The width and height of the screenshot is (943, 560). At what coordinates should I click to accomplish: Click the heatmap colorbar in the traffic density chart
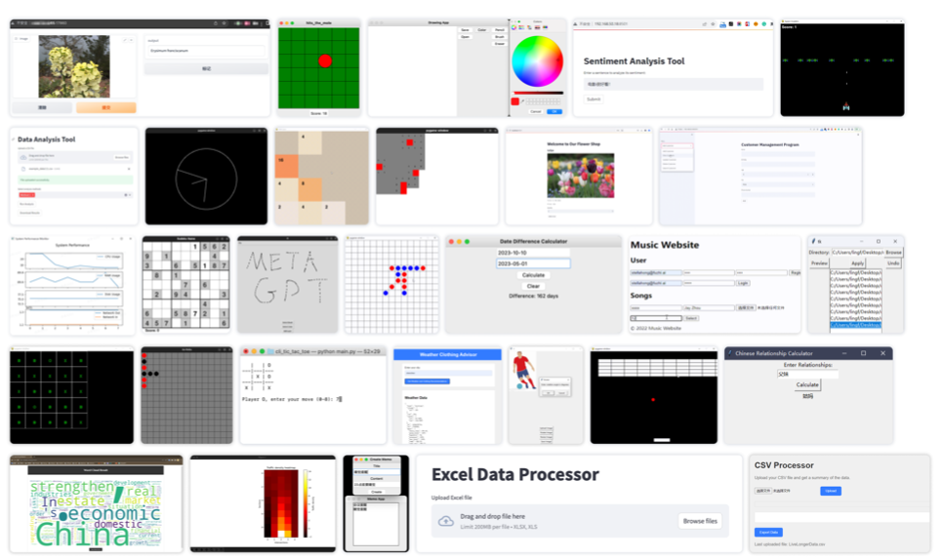pyautogui.click(x=305, y=502)
